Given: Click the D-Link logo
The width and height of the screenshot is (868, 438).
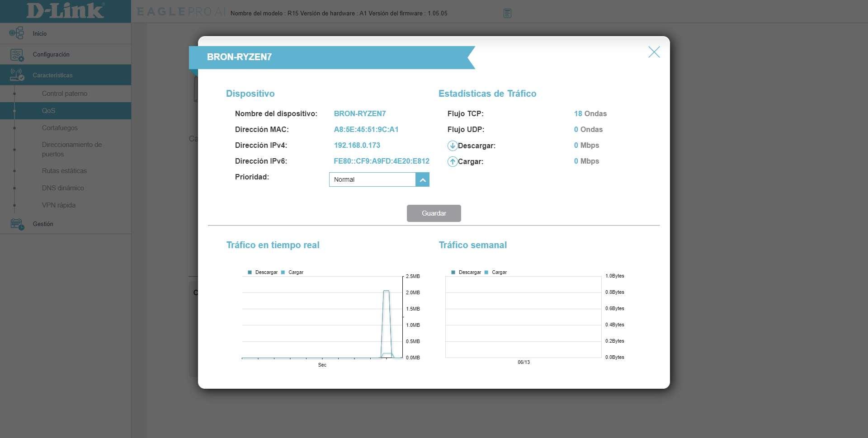Looking at the screenshot, I should (66, 11).
